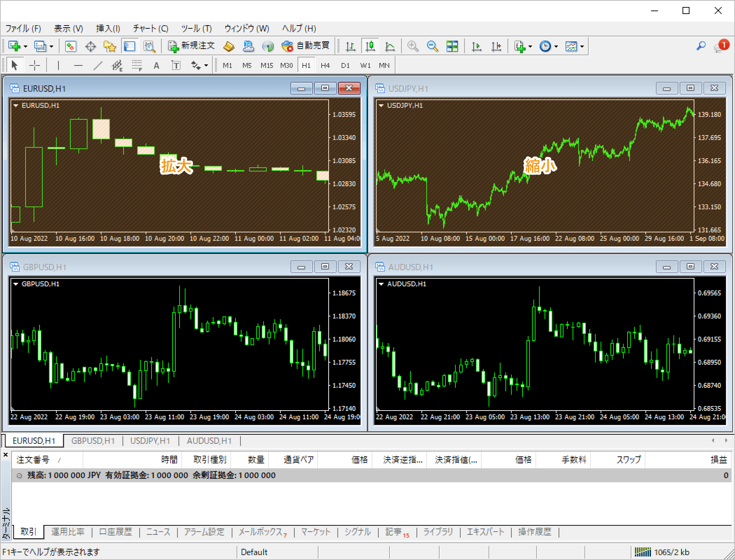Open the チャート (C) menu
This screenshot has height=560, width=735.
coord(150,28)
